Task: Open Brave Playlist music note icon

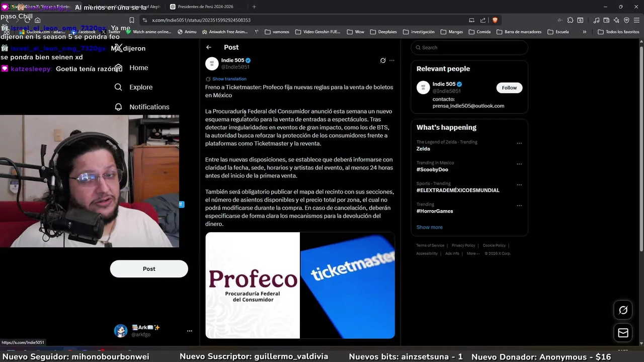Action: pos(597,20)
